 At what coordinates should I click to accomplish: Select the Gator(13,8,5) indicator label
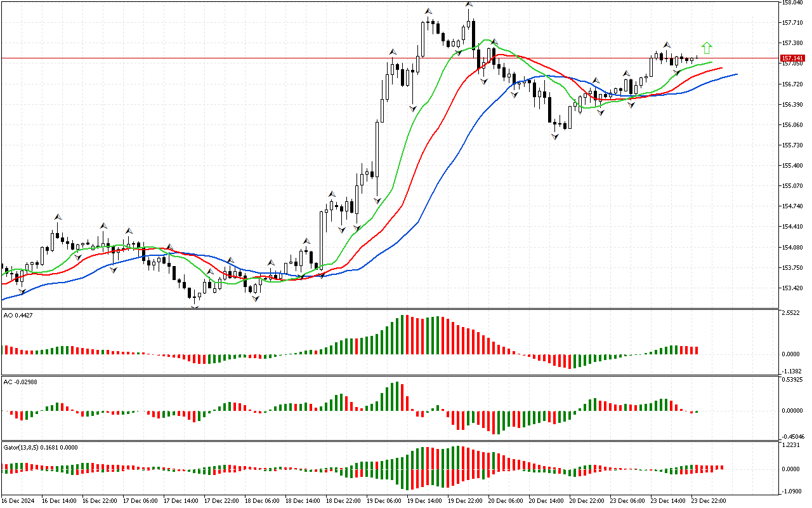point(41,447)
